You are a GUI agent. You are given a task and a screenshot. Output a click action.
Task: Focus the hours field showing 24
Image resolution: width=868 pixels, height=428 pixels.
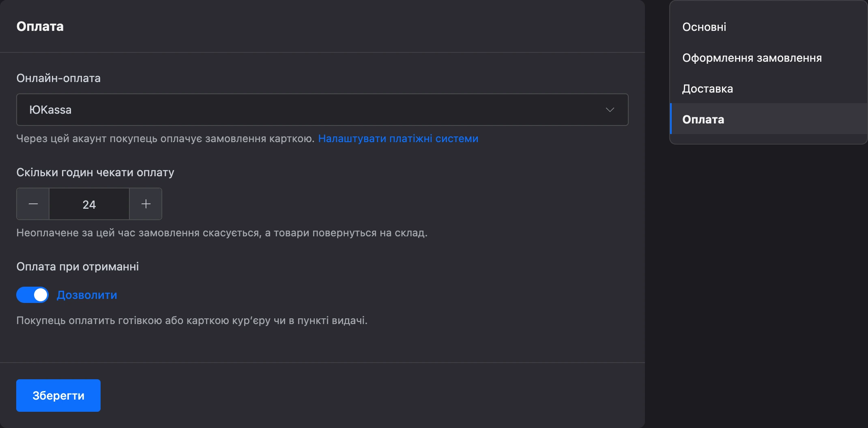click(x=89, y=204)
